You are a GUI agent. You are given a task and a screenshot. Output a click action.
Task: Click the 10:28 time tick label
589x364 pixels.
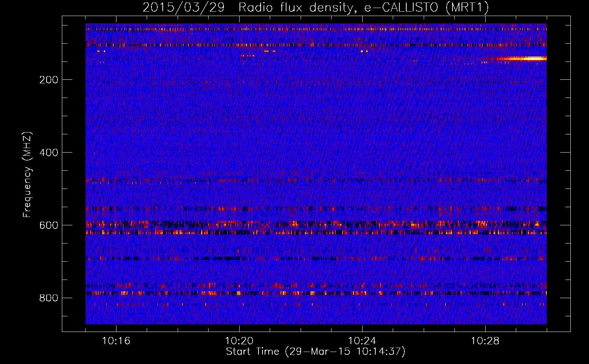485,341
